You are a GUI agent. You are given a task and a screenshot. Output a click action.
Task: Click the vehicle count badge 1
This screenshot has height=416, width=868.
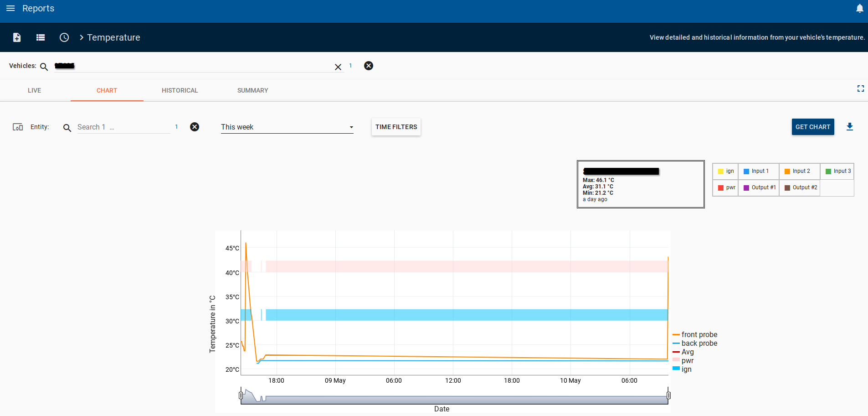[350, 66]
